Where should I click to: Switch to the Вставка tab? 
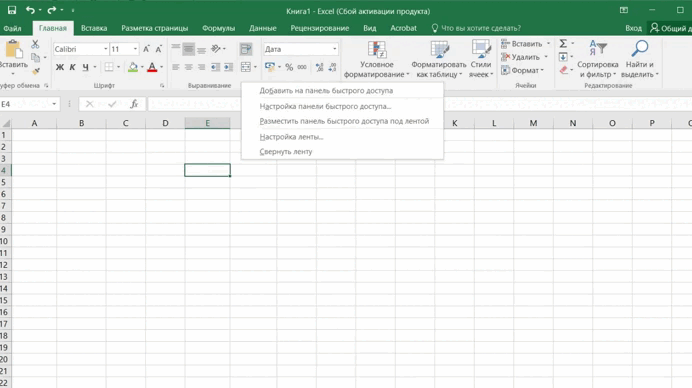click(94, 28)
